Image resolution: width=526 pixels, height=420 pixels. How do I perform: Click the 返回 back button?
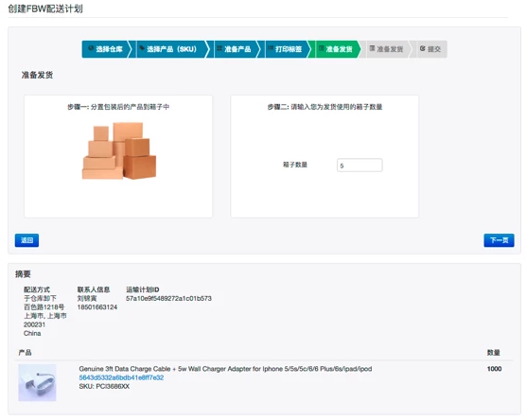(26, 240)
